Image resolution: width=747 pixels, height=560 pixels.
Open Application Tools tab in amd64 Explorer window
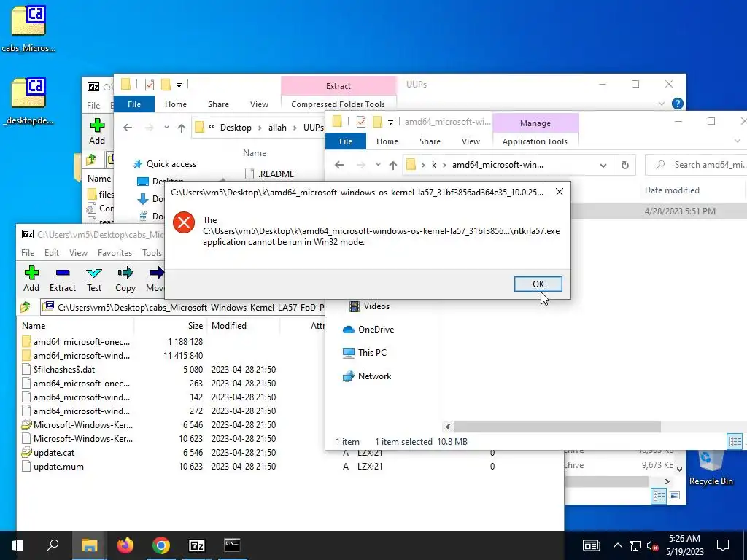click(x=535, y=141)
